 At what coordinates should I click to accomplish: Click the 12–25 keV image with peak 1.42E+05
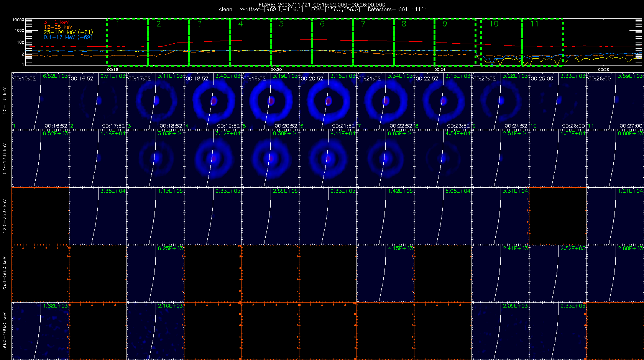385,216
